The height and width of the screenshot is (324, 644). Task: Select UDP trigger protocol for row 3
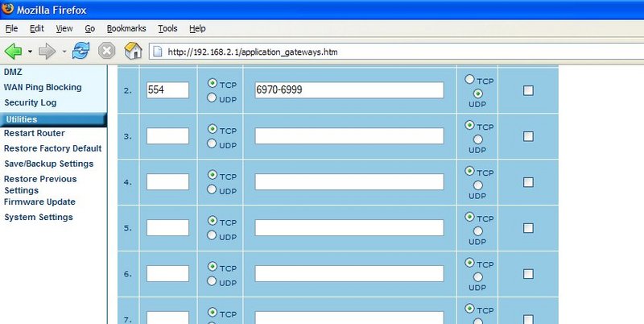(x=213, y=143)
